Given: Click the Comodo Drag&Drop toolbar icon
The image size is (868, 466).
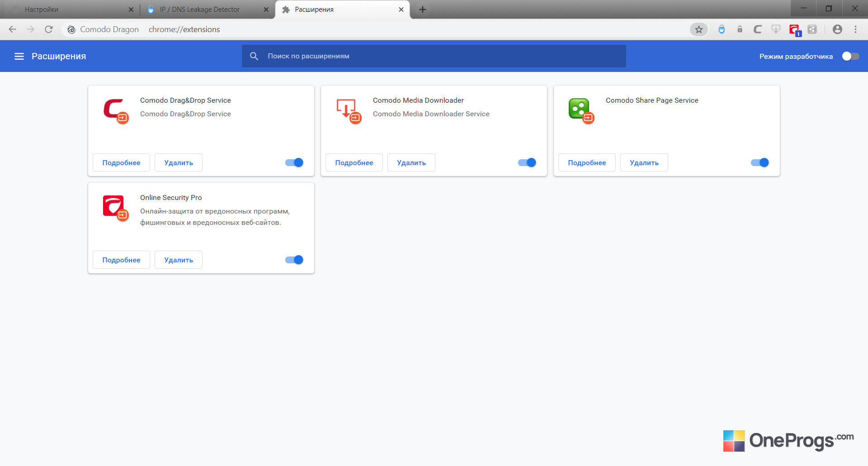Looking at the screenshot, I should coord(758,29).
